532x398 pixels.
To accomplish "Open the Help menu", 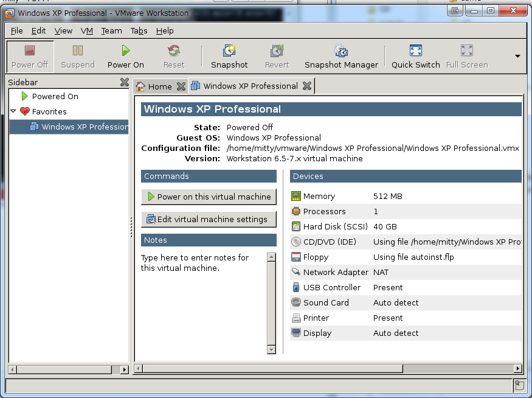I will click(x=165, y=31).
